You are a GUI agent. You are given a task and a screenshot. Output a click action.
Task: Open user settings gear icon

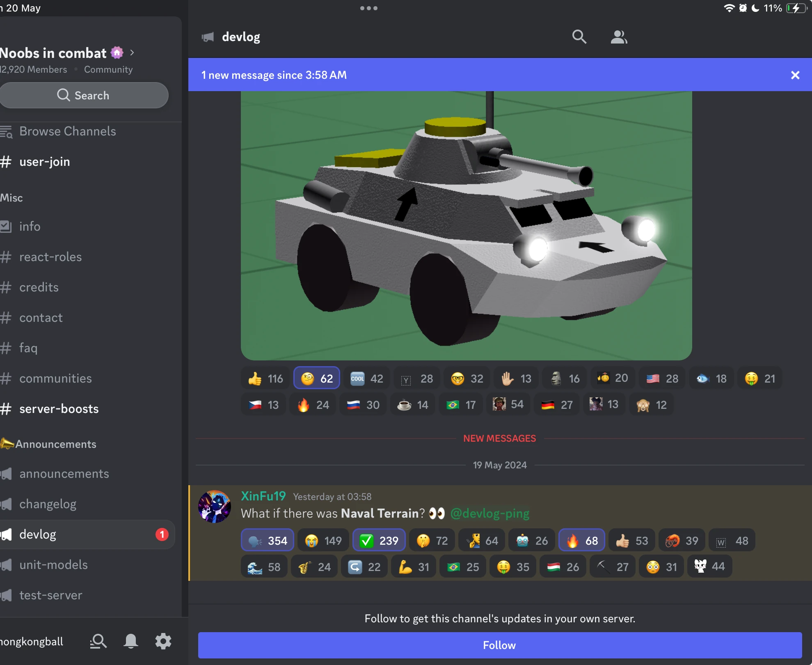(x=163, y=641)
